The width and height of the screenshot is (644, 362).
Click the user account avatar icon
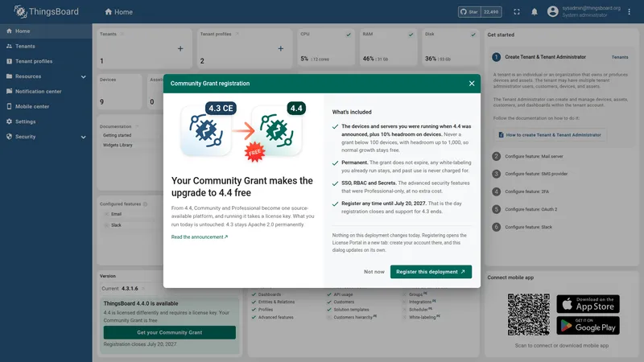coord(553,11)
